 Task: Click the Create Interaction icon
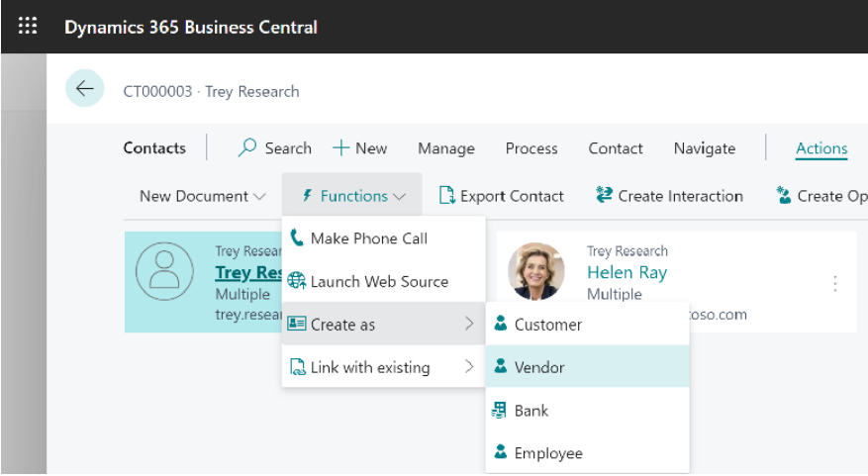(x=604, y=195)
